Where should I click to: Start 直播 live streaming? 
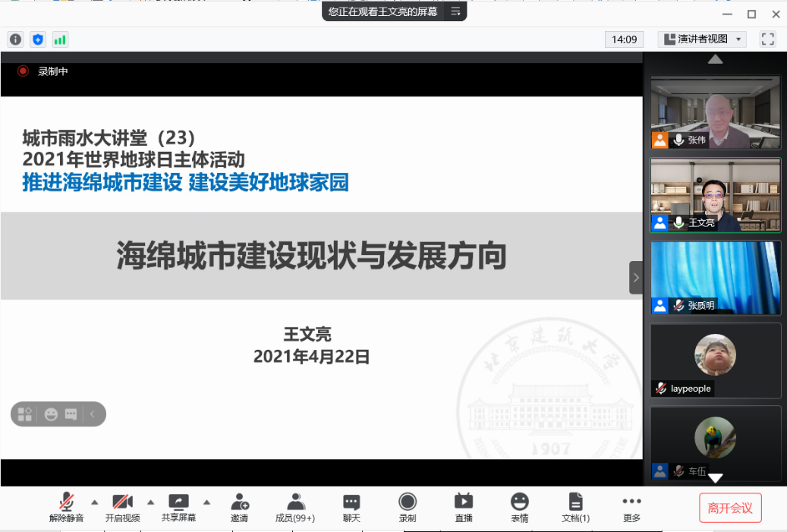pyautogui.click(x=464, y=507)
